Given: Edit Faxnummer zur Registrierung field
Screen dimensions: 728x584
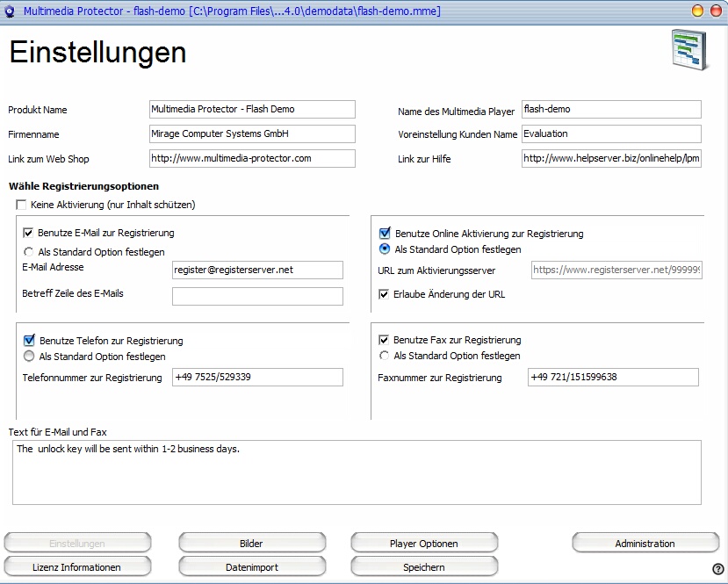Looking at the screenshot, I should point(613,377).
